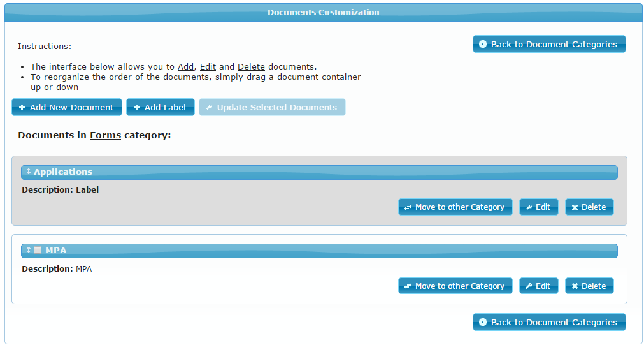Click the plus icon on Add Label
Image resolution: width=644 pixels, height=345 pixels.
tap(136, 108)
